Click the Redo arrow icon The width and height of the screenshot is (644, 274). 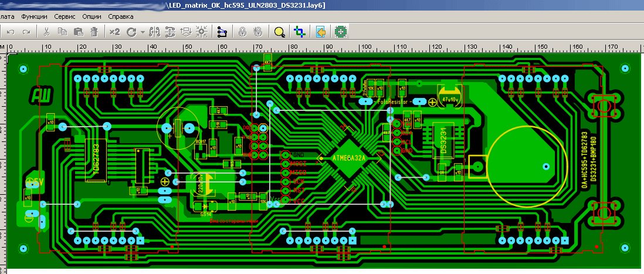click(x=26, y=32)
